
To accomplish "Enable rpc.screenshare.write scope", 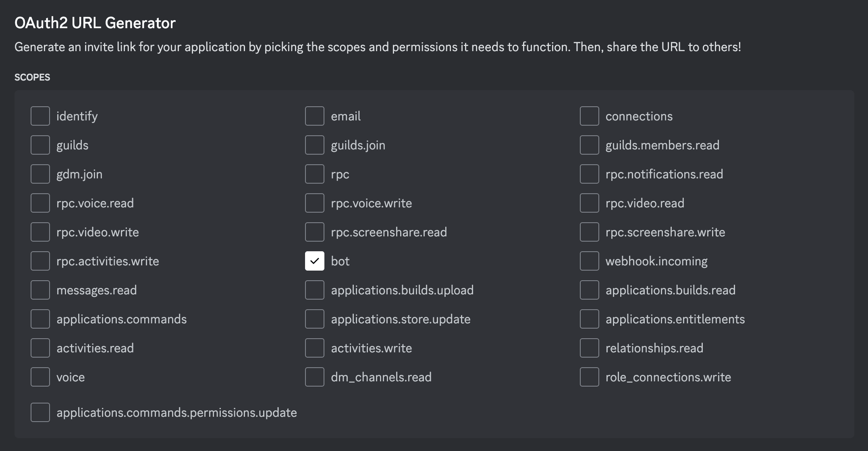I will point(589,232).
